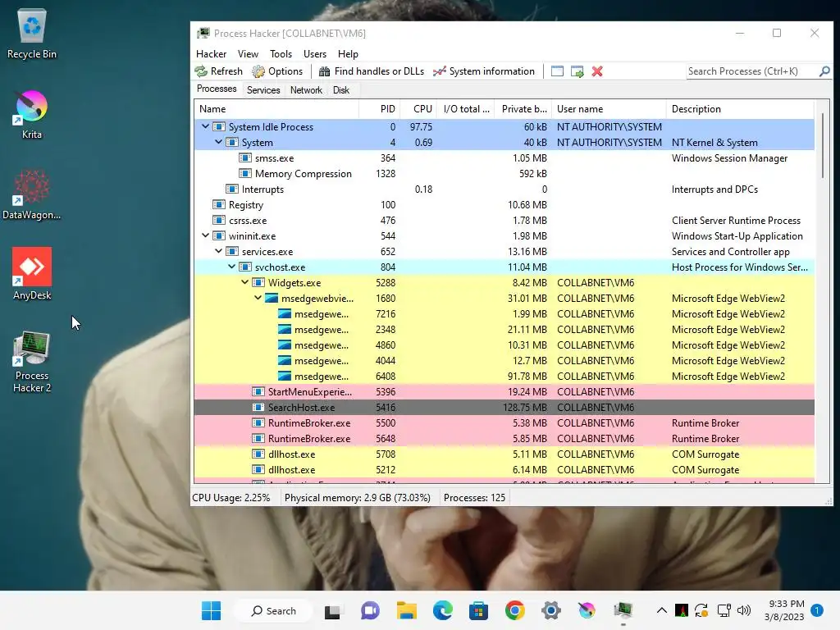Focus the Search Processes field

751,71
